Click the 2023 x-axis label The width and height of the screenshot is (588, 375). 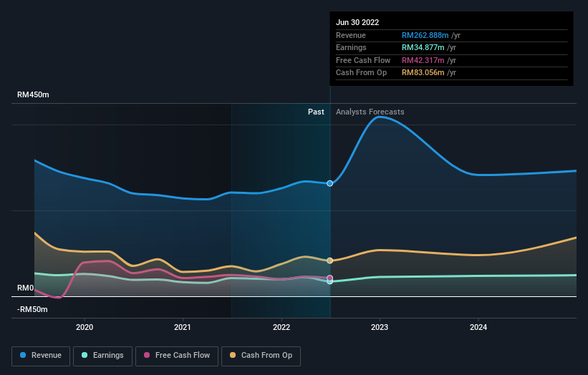pyautogui.click(x=380, y=327)
